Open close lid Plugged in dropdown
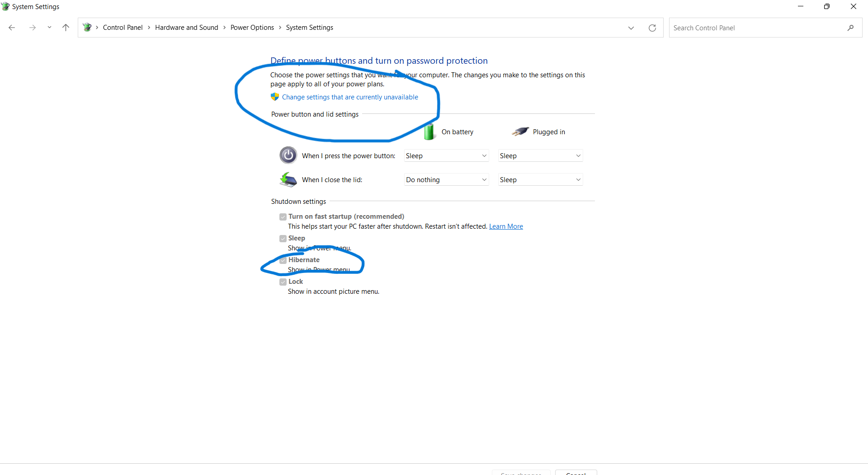Viewport: 868px width, 475px height. (x=540, y=180)
